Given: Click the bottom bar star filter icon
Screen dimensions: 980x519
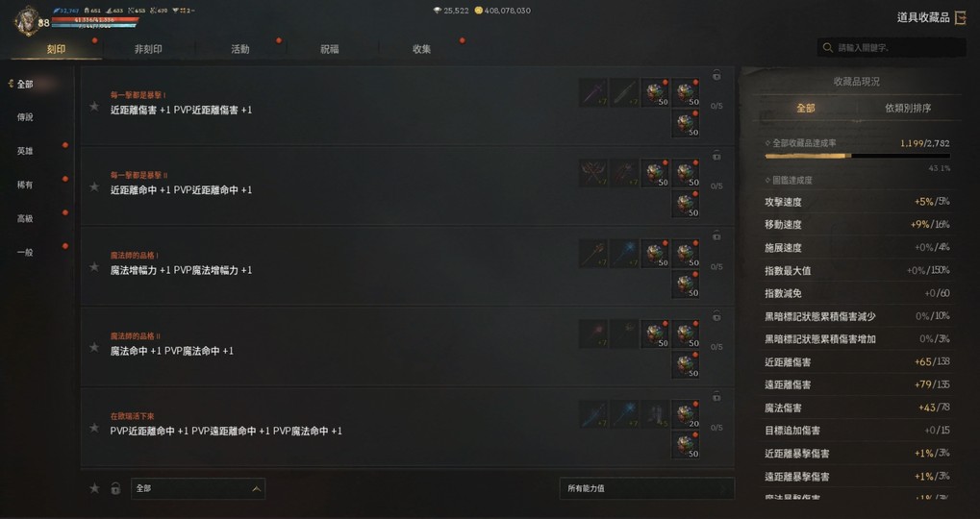Looking at the screenshot, I should (x=94, y=488).
